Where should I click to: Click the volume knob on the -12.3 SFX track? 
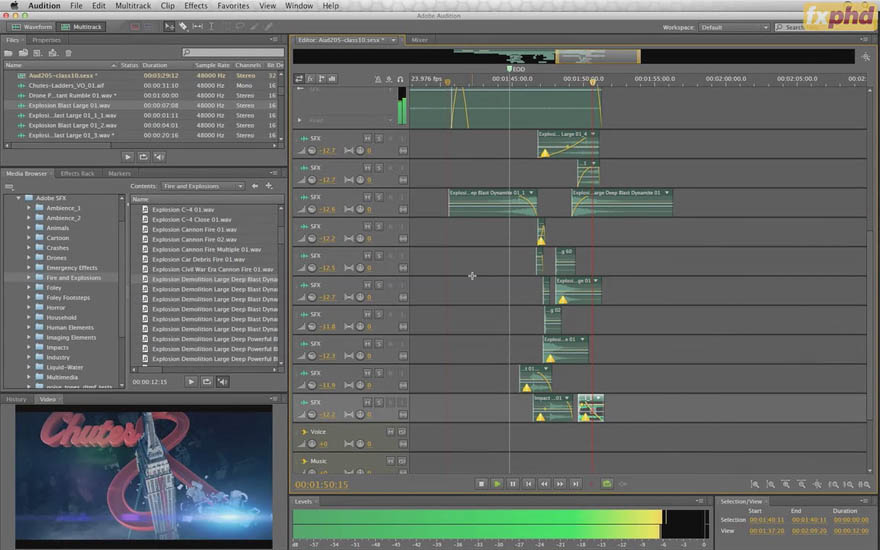click(x=311, y=356)
